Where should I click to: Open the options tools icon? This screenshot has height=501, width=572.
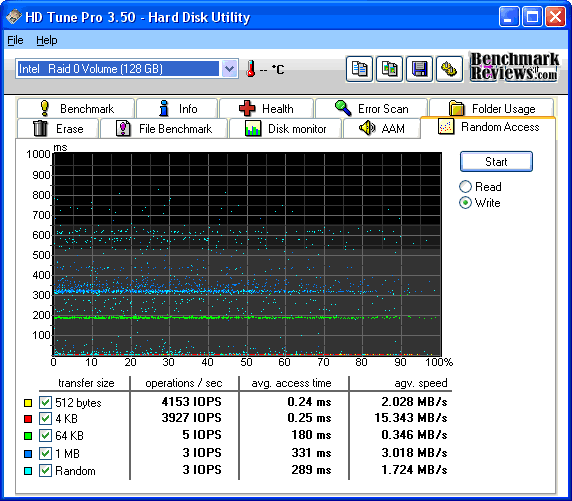coord(449,69)
